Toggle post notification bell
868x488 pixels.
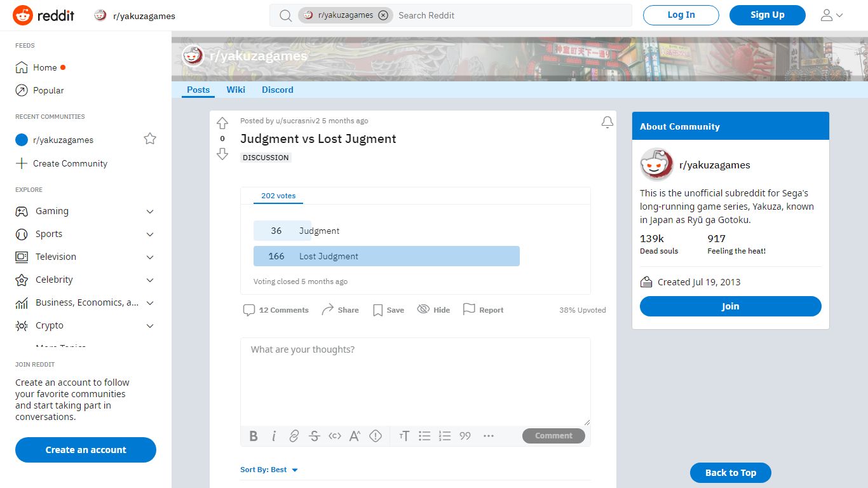click(607, 122)
